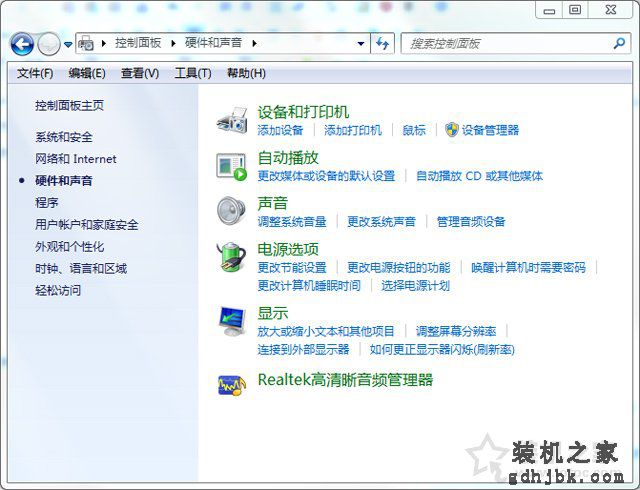Click 如何更正显示器闪烁(刷新率) link
The width and height of the screenshot is (640, 490).
[442, 350]
